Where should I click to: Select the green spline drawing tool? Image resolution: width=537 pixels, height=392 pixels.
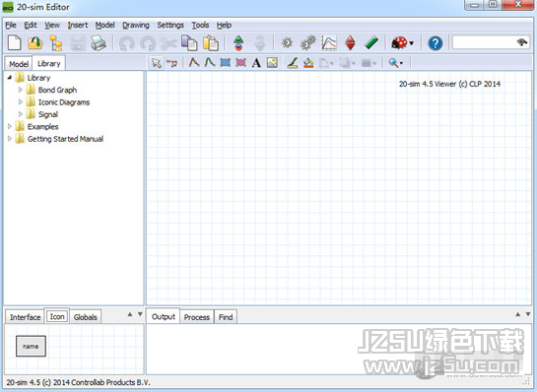(x=209, y=63)
